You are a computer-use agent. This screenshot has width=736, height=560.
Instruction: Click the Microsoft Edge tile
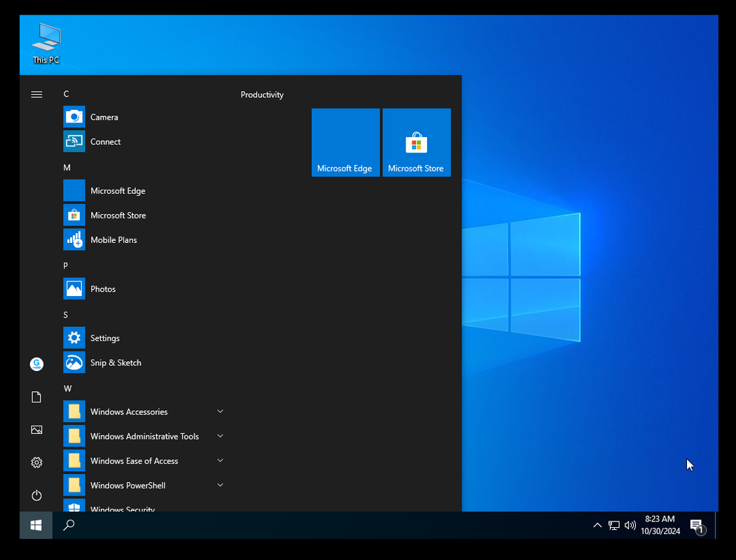click(x=345, y=143)
